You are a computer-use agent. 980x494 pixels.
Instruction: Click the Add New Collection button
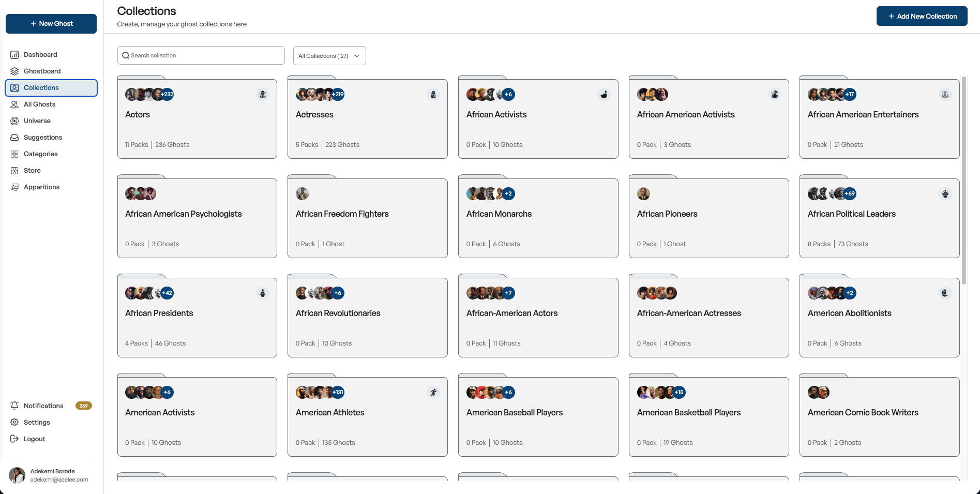tap(922, 16)
